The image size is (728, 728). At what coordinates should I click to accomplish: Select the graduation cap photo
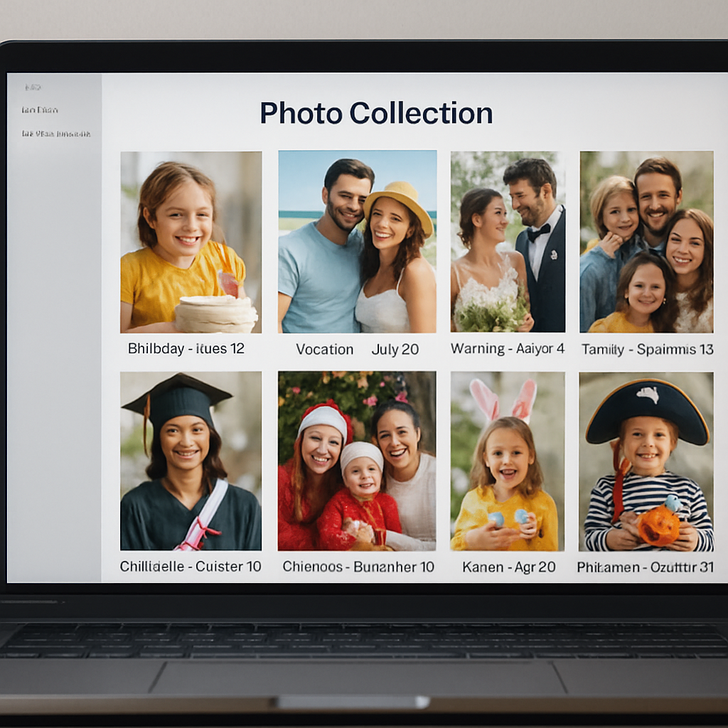(x=191, y=462)
